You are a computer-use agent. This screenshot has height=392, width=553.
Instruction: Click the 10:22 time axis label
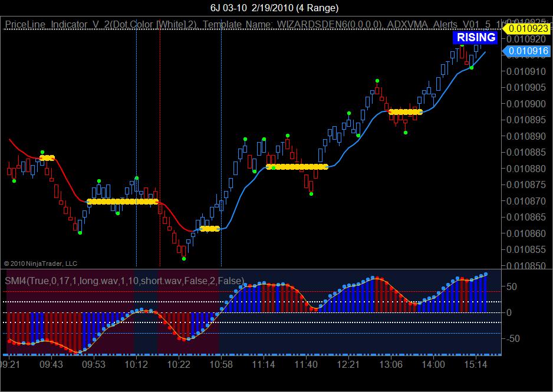(179, 364)
